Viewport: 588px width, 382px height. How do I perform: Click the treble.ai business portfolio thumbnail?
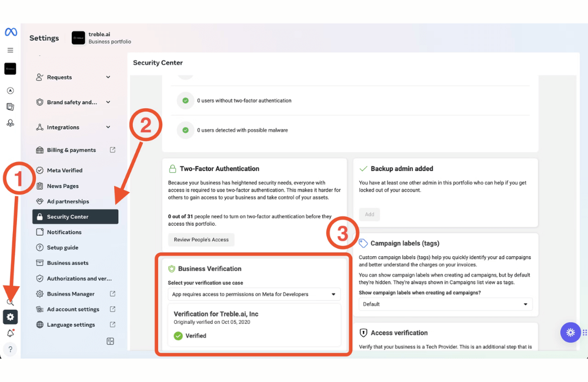(78, 38)
